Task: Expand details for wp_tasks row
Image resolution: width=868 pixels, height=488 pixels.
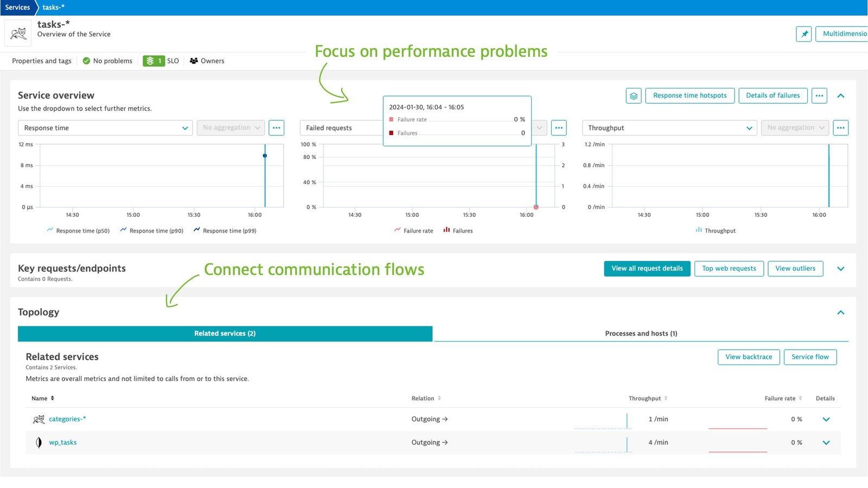Action: 826,442
